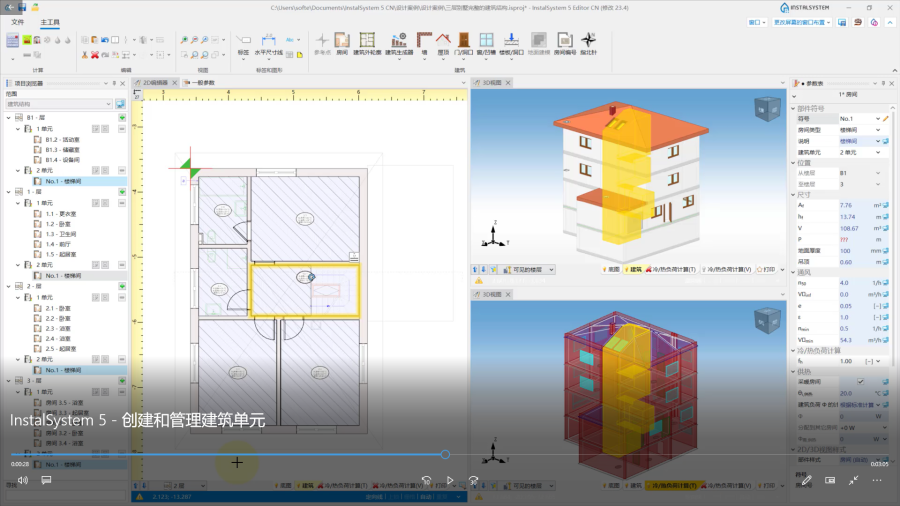Click the Ar value 7.76 field
Screen dimensions: 900x506
point(854,205)
